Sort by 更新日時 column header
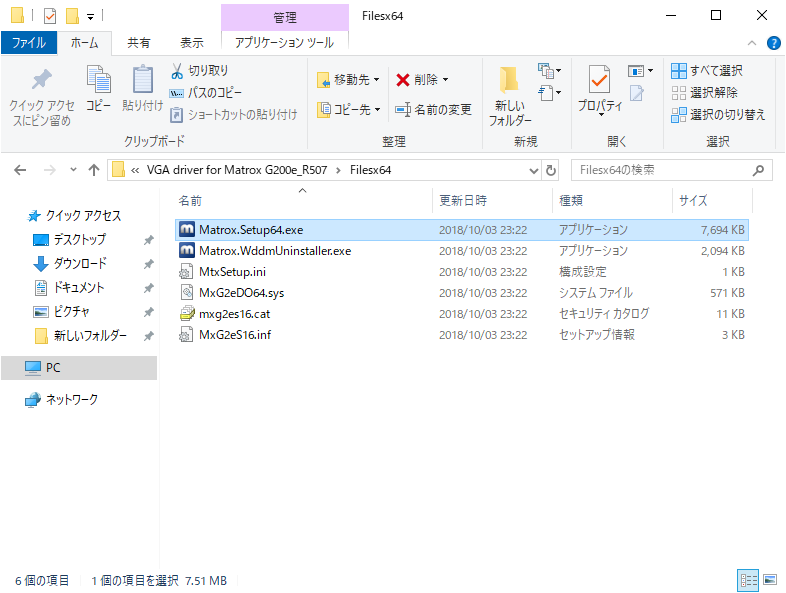The image size is (786, 593). click(492, 201)
